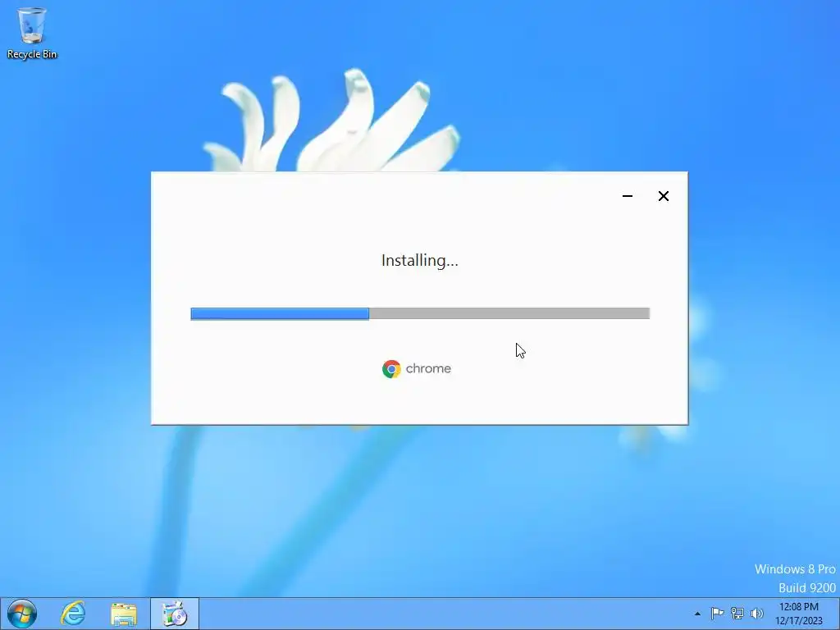
Task: Open volume speaker tray icon
Action: [x=756, y=614]
